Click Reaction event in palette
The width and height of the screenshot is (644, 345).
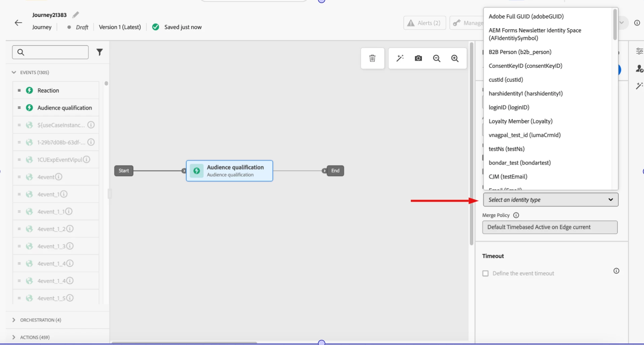coord(56,90)
